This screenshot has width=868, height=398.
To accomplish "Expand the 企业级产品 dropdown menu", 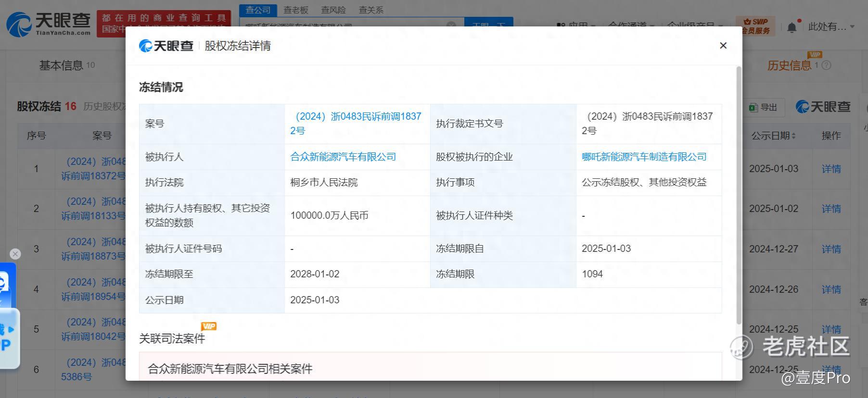I will 695,25.
